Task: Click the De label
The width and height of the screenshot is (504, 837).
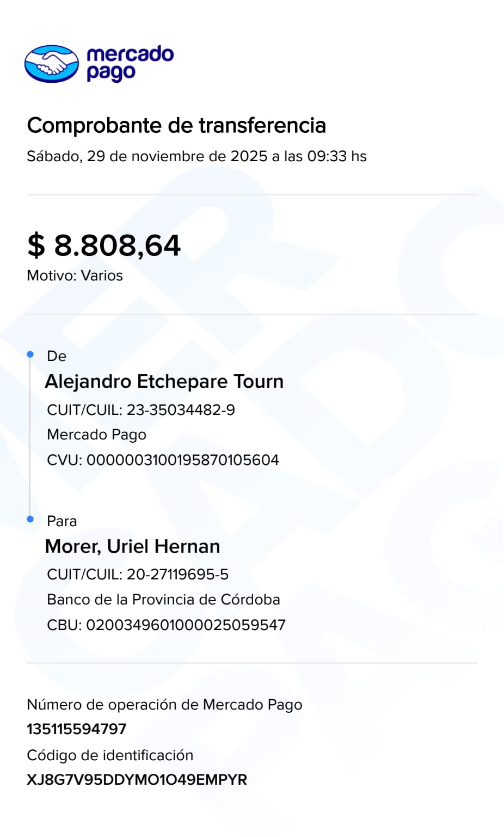Action: (57, 356)
